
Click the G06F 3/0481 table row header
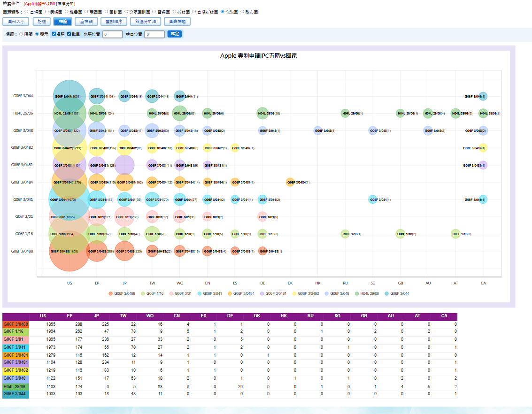pyautogui.click(x=15, y=362)
